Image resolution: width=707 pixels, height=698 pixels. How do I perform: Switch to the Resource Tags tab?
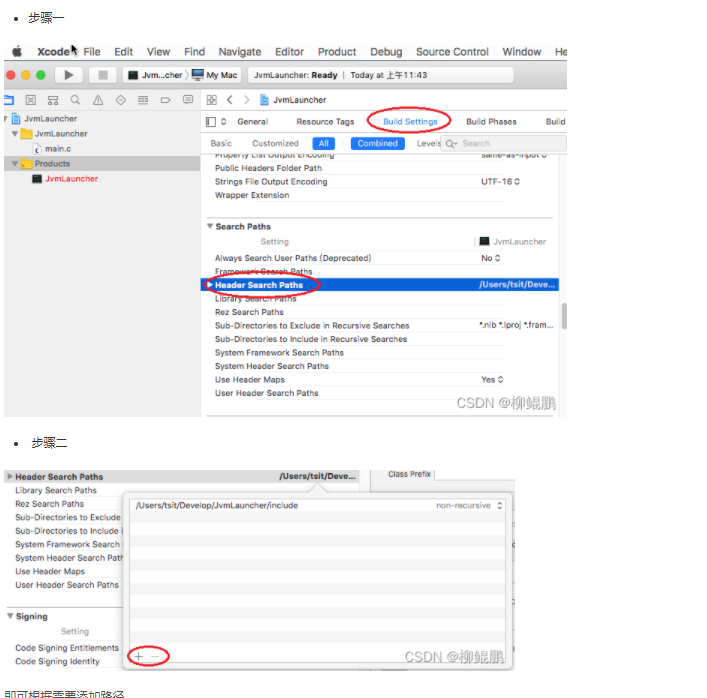pyautogui.click(x=325, y=122)
